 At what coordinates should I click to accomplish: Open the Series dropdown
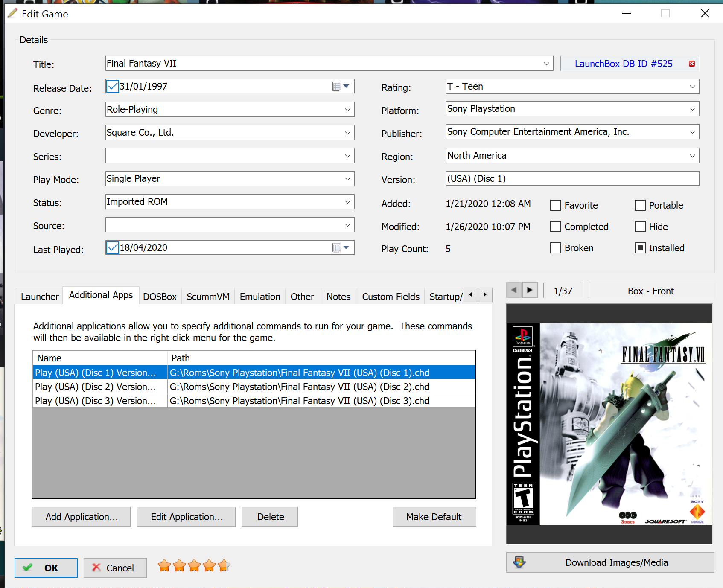click(347, 156)
